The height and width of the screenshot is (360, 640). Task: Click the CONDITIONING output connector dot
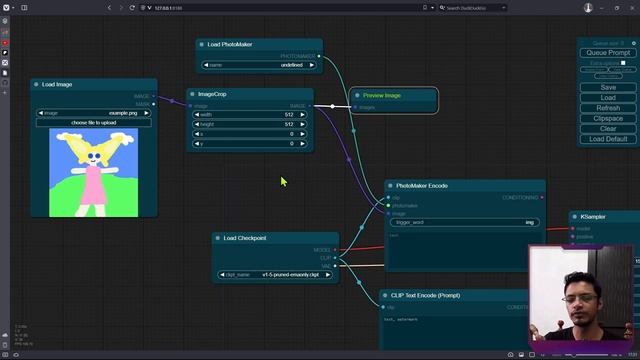(542, 198)
